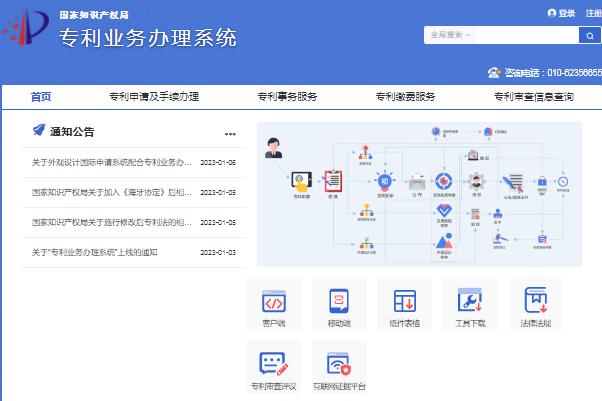
Task: Click the 通知公告 section heading
Action: (72, 132)
